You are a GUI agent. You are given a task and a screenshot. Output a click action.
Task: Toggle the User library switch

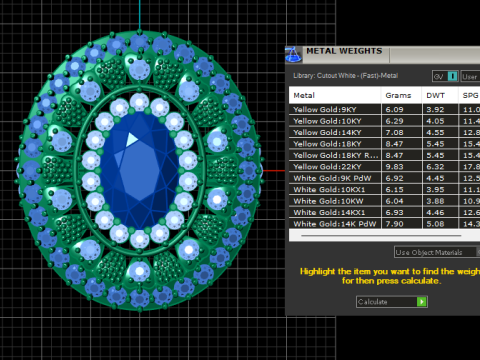[x=470, y=76]
